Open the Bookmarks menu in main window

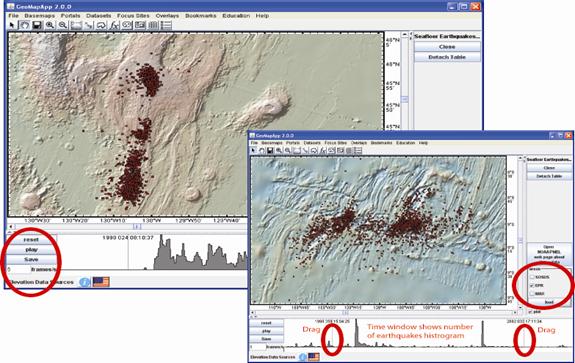click(201, 16)
